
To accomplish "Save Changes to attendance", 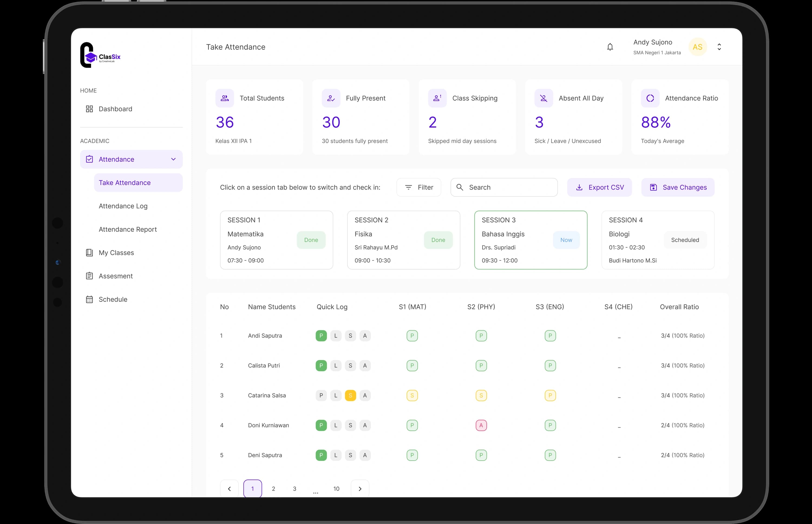I will [678, 187].
